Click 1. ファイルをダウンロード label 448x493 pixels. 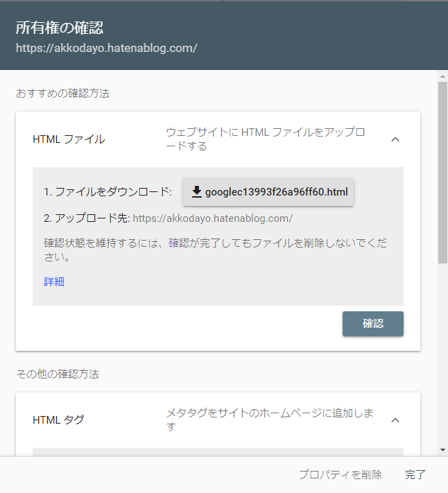pyautogui.click(x=107, y=192)
